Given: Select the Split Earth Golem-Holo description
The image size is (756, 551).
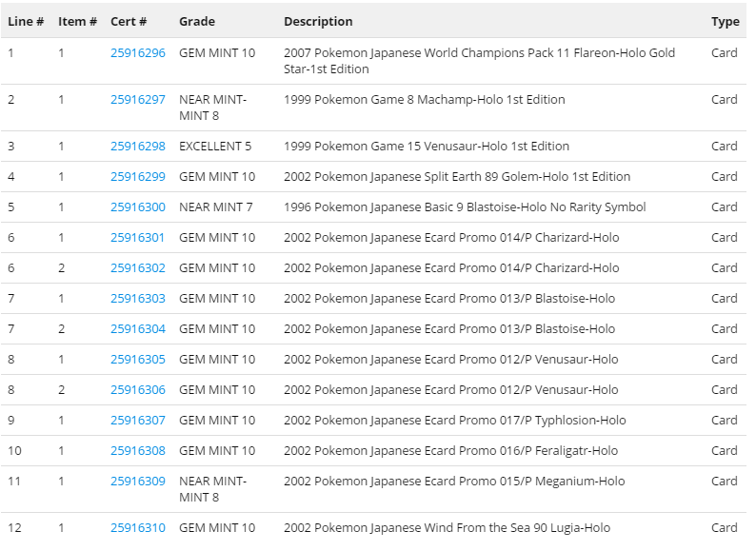Looking at the screenshot, I should (457, 177).
